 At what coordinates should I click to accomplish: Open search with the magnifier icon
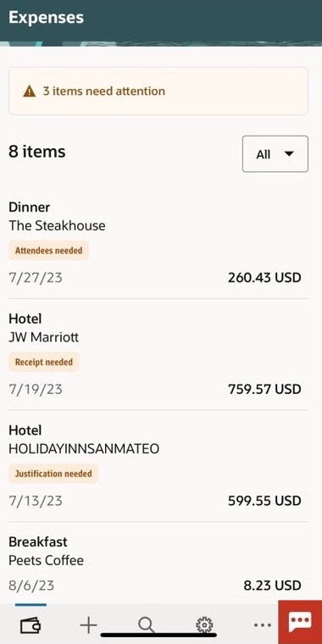tap(147, 625)
